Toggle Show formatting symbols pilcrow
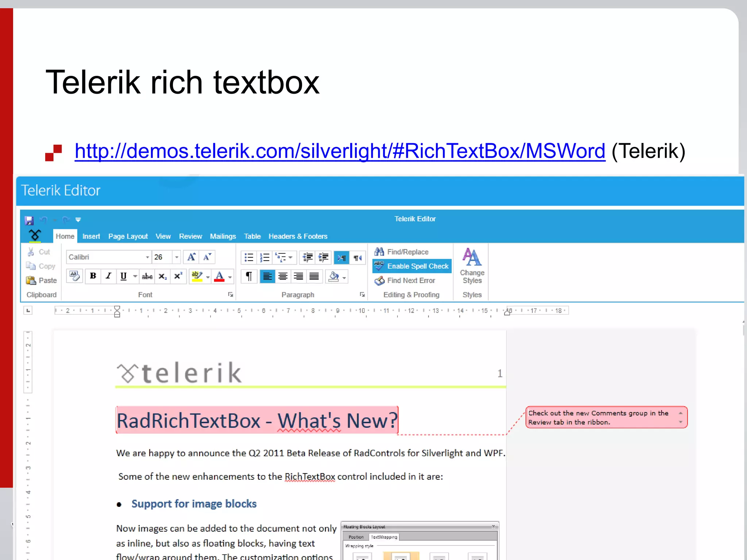This screenshot has width=747, height=560. 249,276
